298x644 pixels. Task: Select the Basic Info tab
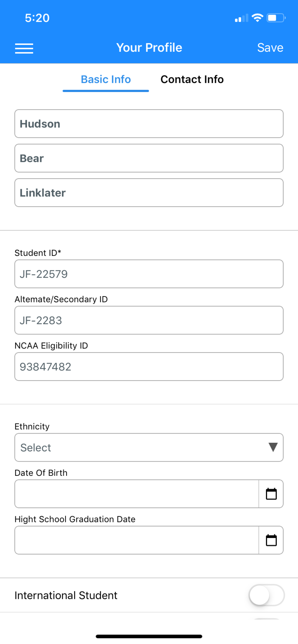pos(106,80)
